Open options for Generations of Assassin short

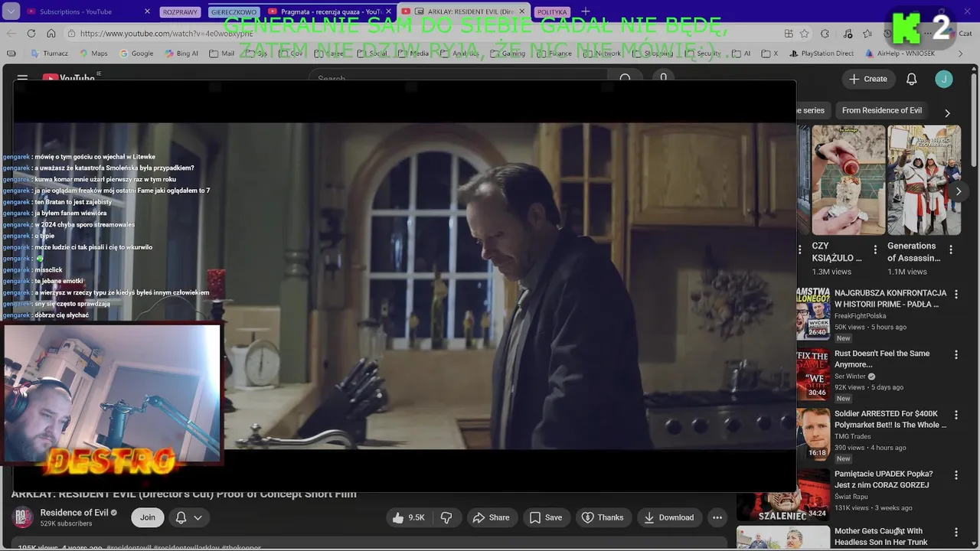(951, 249)
